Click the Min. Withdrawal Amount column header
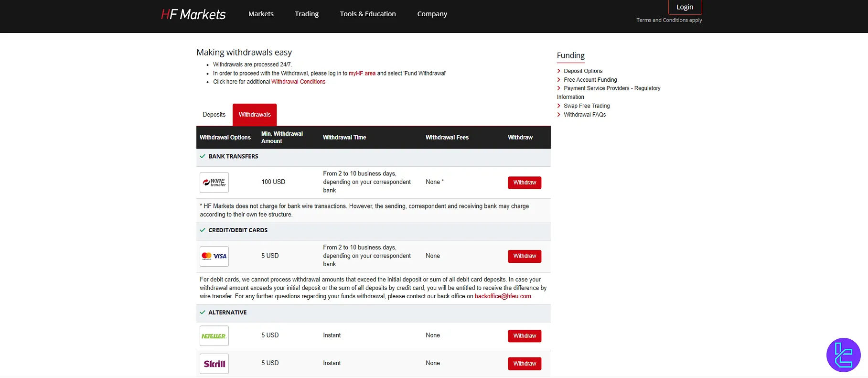This screenshot has height=378, width=868. click(282, 138)
